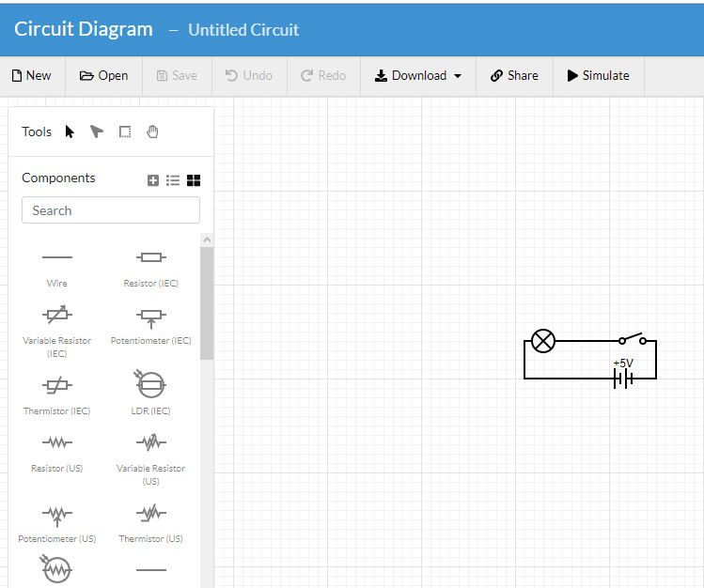Screen dimensions: 704x588
Task: Click the scrollbar up arrow
Action: 207,240
